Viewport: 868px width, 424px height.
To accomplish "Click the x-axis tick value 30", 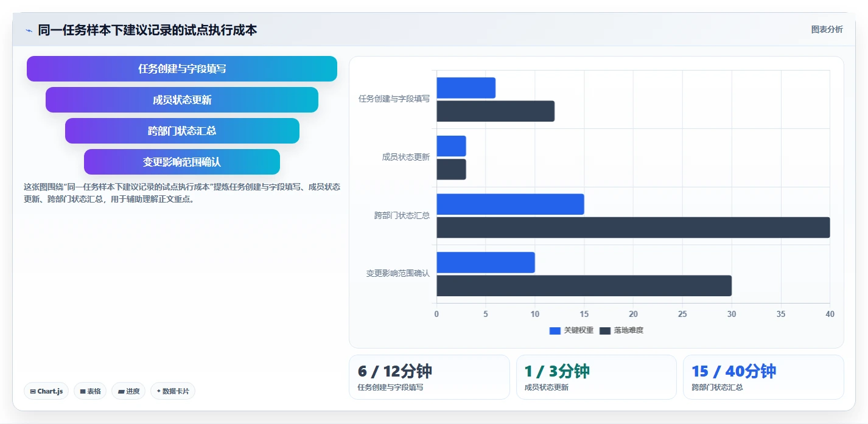I will [x=732, y=314].
